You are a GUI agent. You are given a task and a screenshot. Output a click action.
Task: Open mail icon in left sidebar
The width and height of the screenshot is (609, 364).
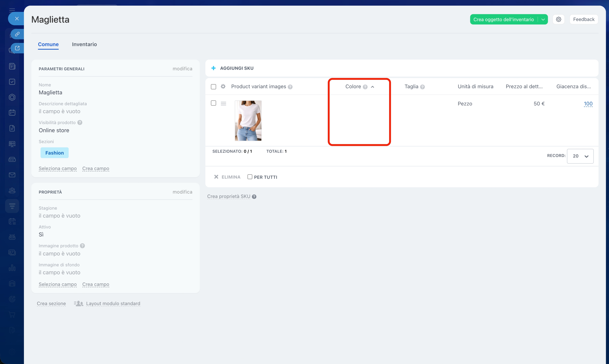coord(12,175)
